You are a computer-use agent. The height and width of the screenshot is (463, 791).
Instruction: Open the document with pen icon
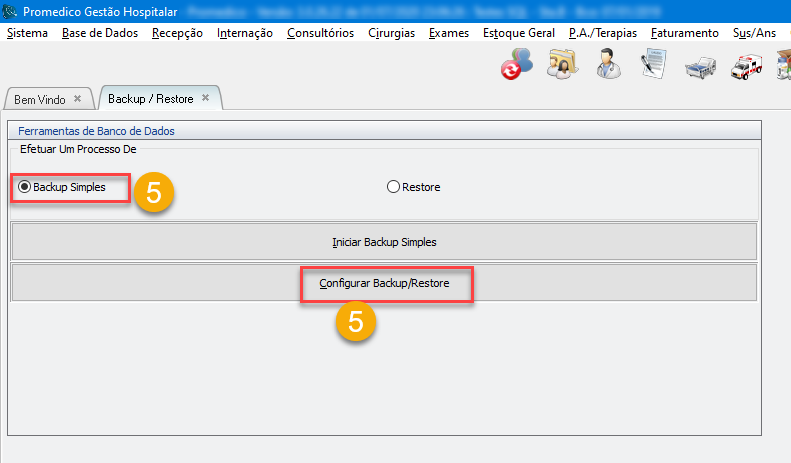[653, 66]
